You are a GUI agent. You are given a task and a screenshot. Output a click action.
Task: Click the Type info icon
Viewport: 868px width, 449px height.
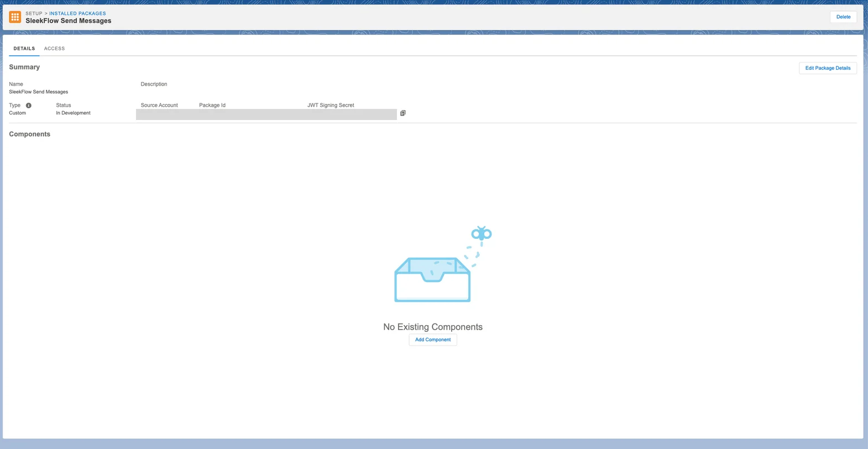click(x=29, y=105)
